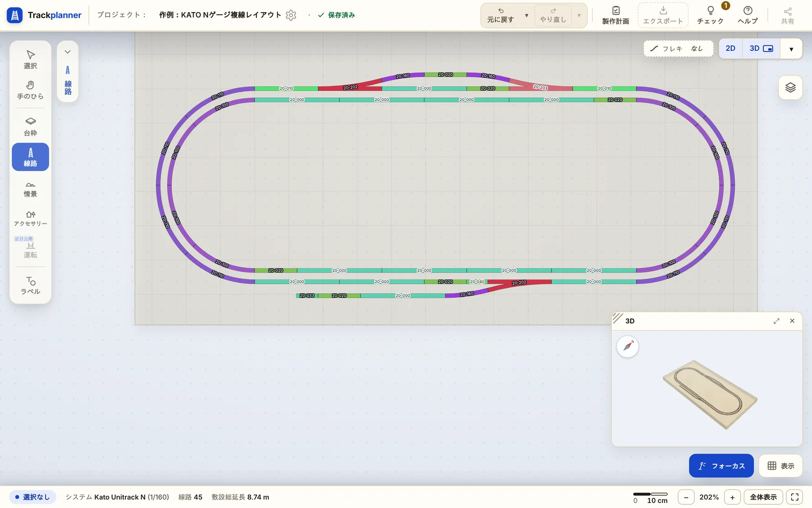Open the undo history dropdown arrow
The width and height of the screenshot is (812, 508).
526,15
